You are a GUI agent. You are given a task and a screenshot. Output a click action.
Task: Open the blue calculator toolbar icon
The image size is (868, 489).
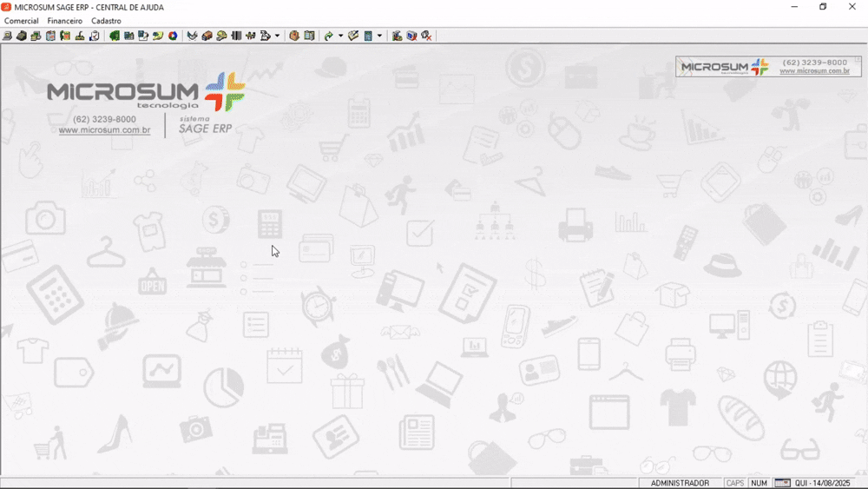click(x=368, y=36)
